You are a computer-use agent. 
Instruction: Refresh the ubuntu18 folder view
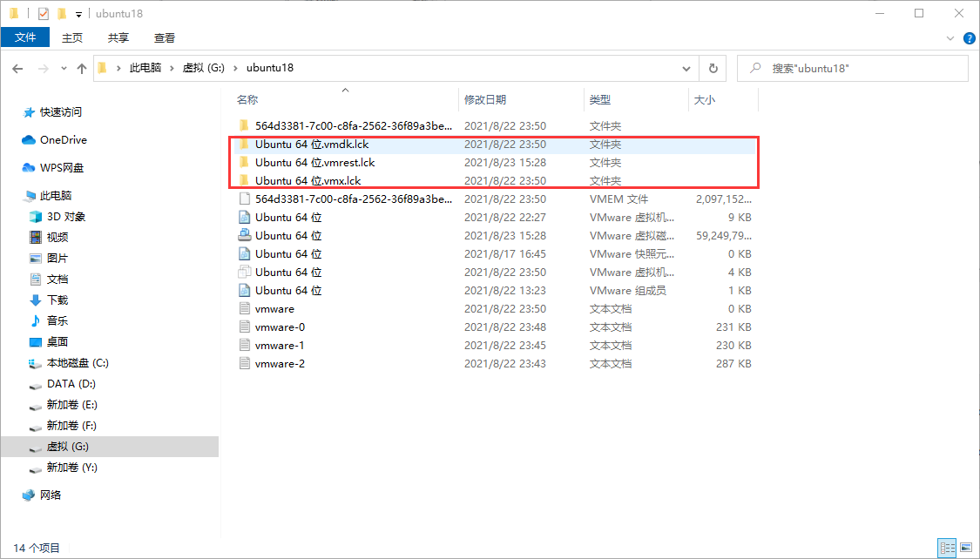click(713, 68)
